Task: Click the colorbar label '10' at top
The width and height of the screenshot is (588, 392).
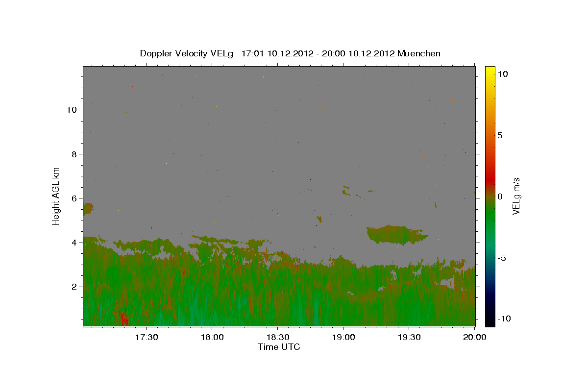Action: click(502, 73)
